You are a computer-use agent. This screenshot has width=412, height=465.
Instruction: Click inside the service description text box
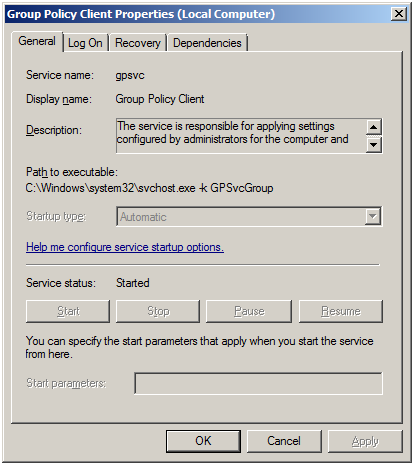[x=241, y=136]
